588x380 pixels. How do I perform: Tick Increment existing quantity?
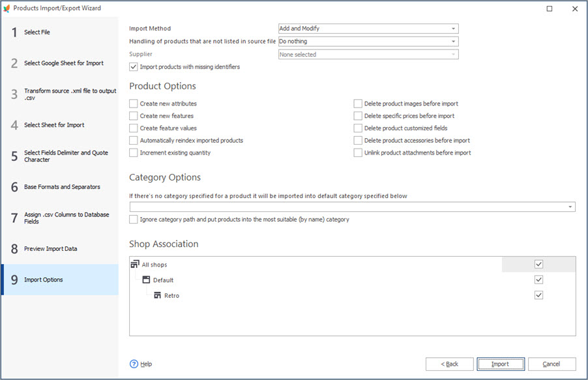133,153
